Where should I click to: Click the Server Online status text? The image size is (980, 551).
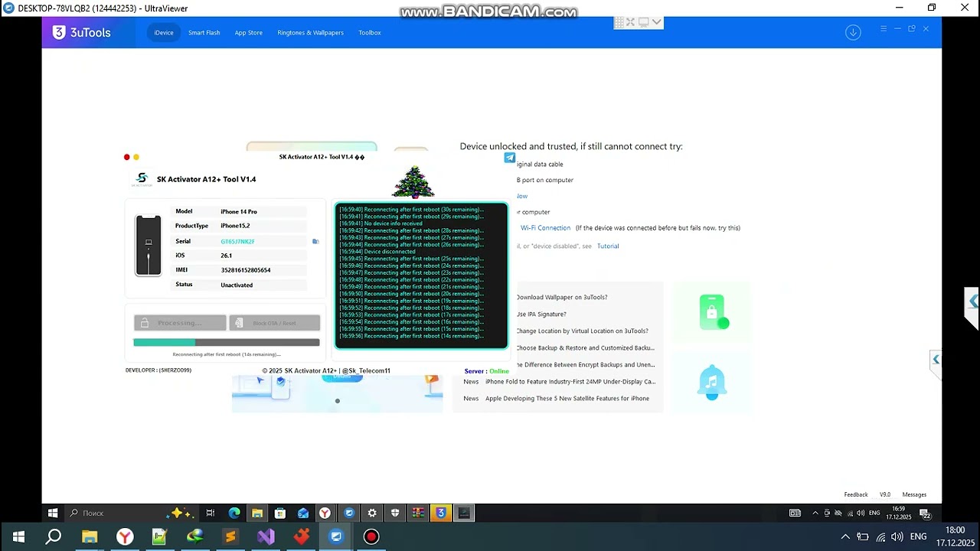487,371
